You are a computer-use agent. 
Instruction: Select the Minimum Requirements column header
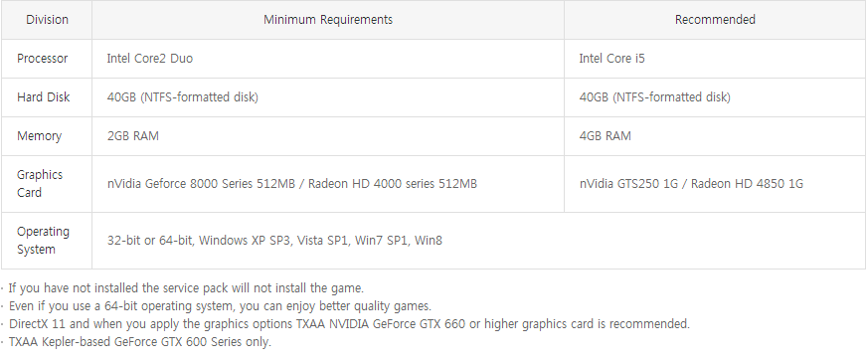tap(328, 20)
